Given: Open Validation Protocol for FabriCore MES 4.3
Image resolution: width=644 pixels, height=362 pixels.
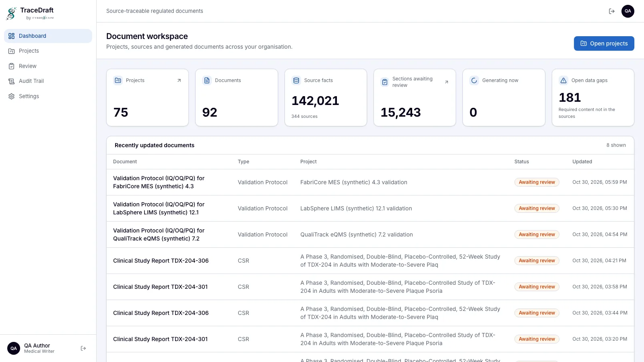Looking at the screenshot, I should (x=159, y=182).
